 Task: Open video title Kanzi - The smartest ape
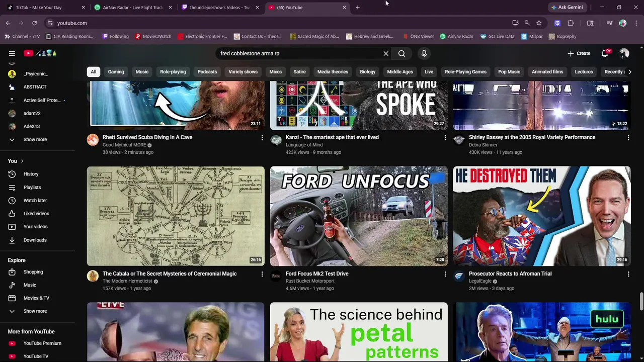point(332,137)
